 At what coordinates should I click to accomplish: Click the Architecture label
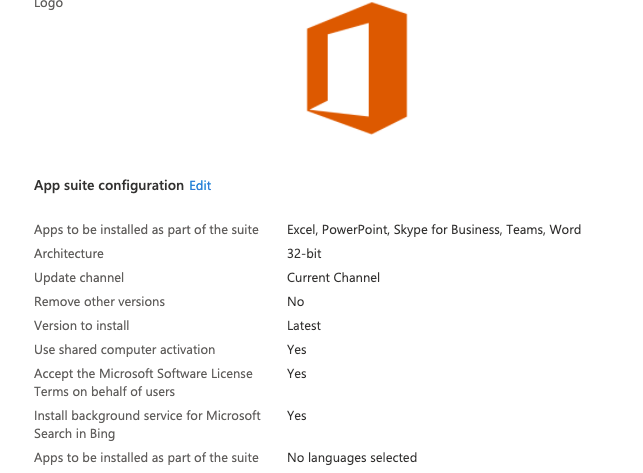coord(69,254)
